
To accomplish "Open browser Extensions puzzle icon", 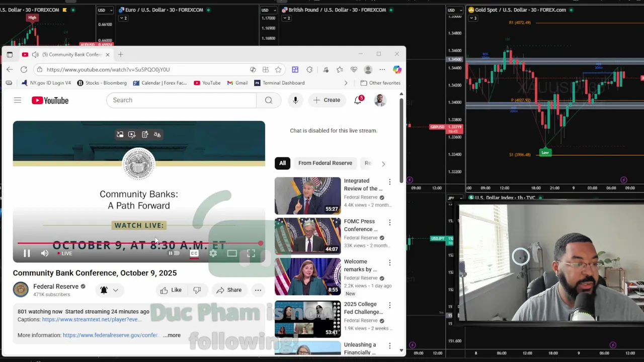I will (x=309, y=69).
